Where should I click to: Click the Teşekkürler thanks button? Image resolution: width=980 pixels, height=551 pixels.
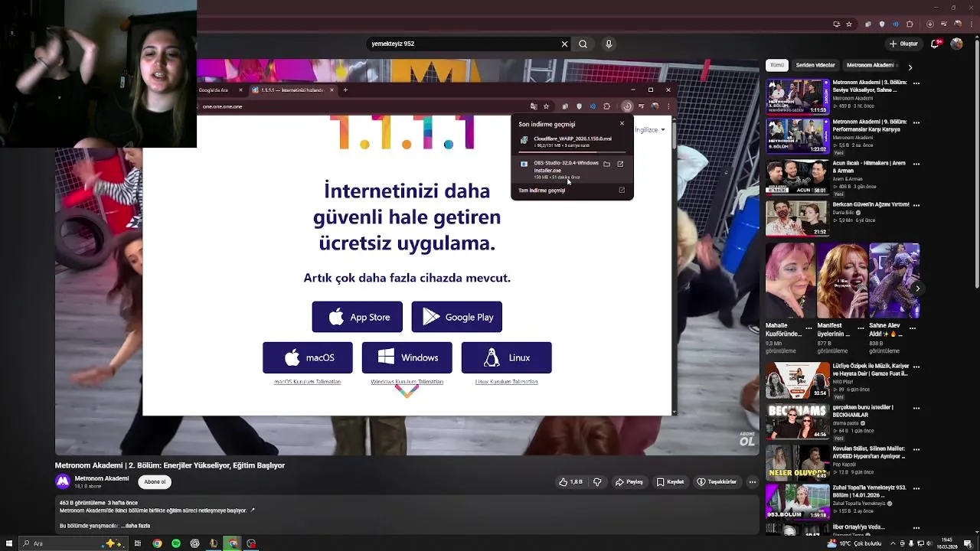(717, 482)
